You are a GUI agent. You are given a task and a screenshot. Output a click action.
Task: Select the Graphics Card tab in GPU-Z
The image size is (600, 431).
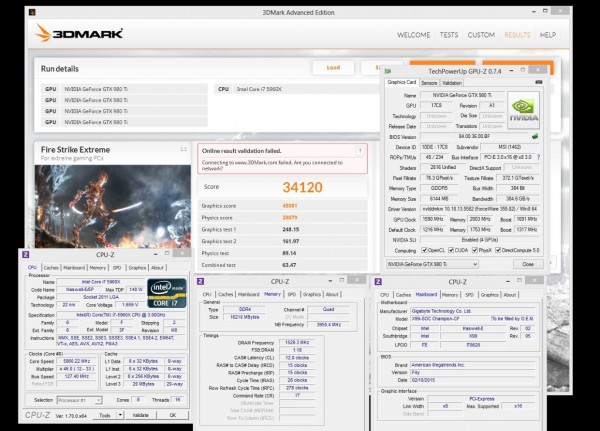(x=401, y=82)
